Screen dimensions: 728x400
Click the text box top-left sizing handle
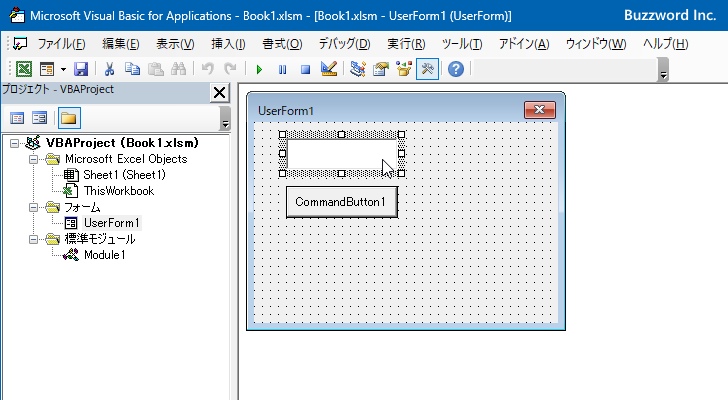pyautogui.click(x=282, y=135)
